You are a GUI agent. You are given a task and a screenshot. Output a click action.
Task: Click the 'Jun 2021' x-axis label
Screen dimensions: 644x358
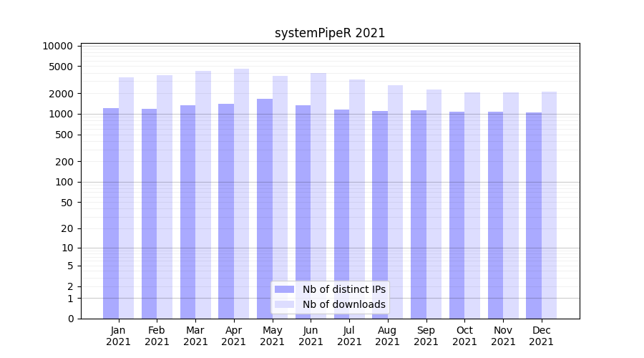tap(311, 336)
